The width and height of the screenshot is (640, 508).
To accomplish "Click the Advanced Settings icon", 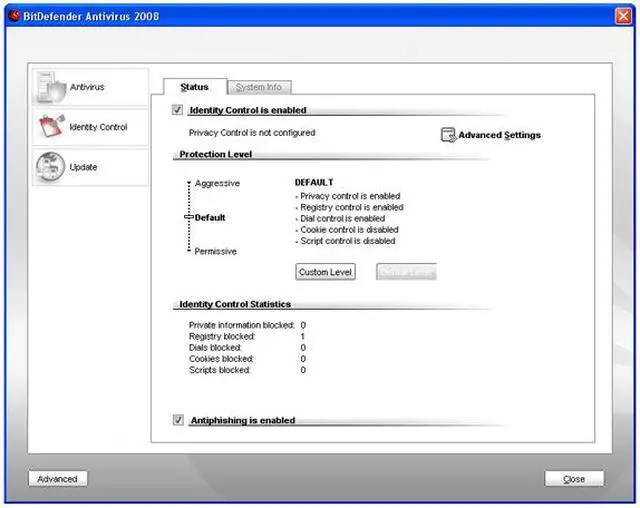I will [448, 135].
